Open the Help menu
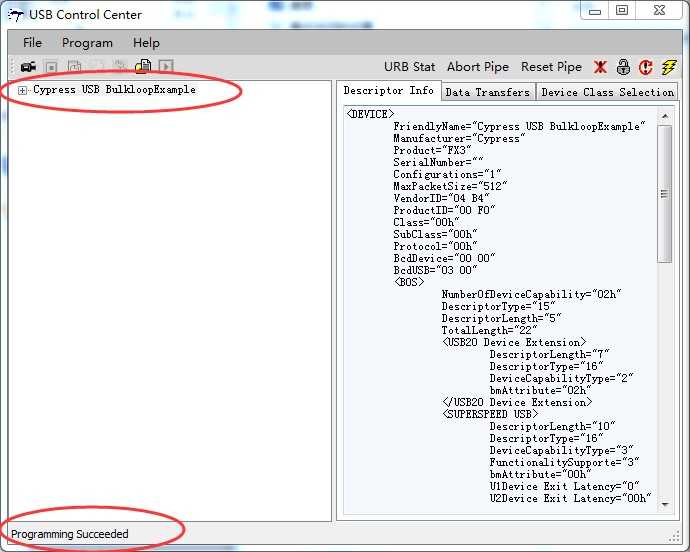This screenshot has height=552, width=690. click(146, 43)
